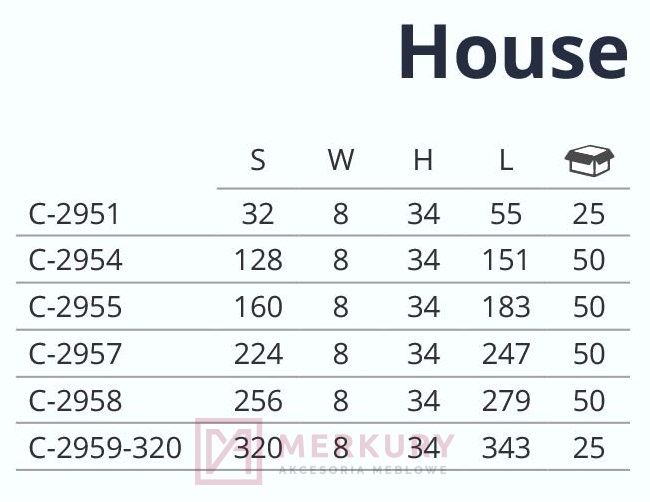
Task: Click the Merkury watermark logo
Action: [325, 451]
